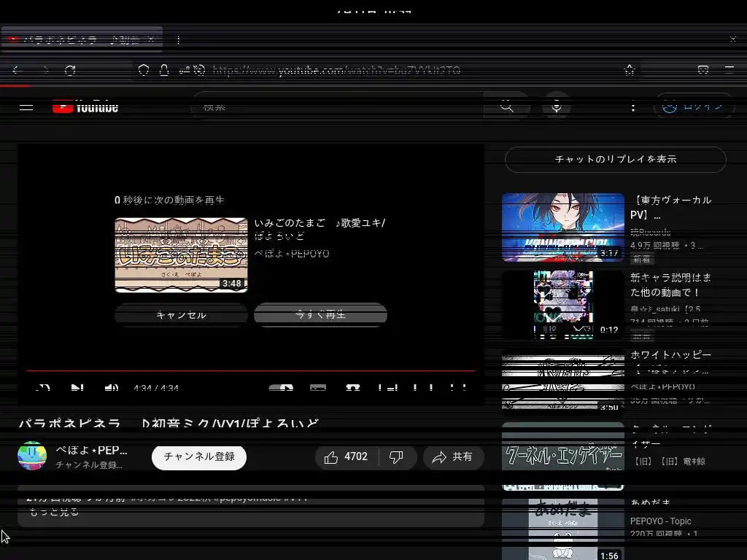Expand description with もっと見る
The image size is (747, 560).
pyautogui.click(x=54, y=512)
